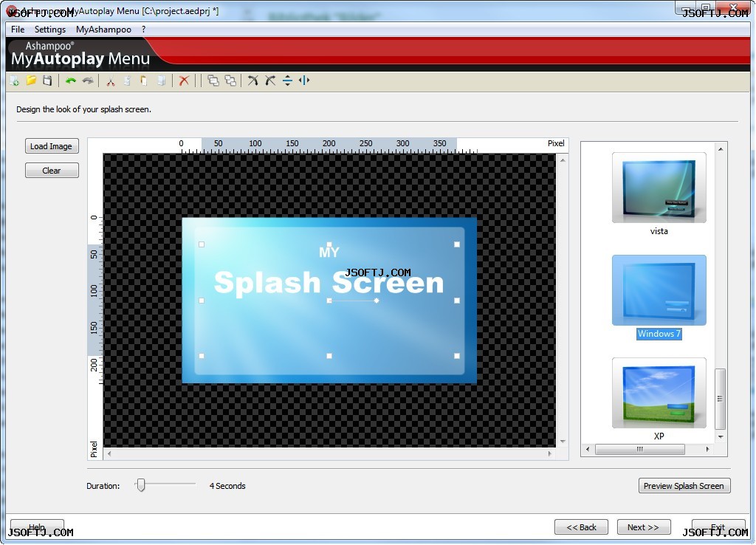
Task: Click the Load Image button
Action: [52, 146]
